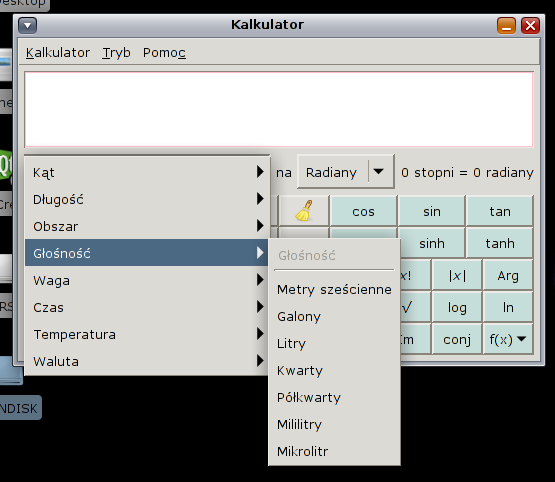
Task: Expand the Waluta conversion submenu
Action: pos(146,361)
